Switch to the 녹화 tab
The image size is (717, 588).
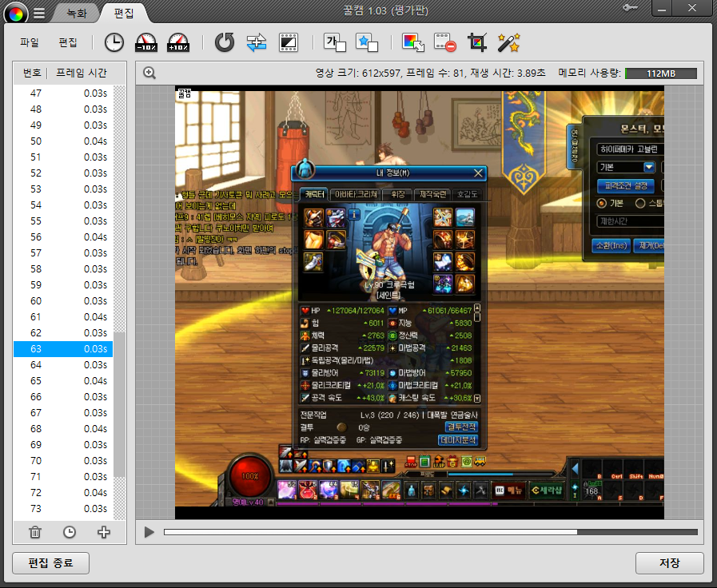click(x=77, y=14)
